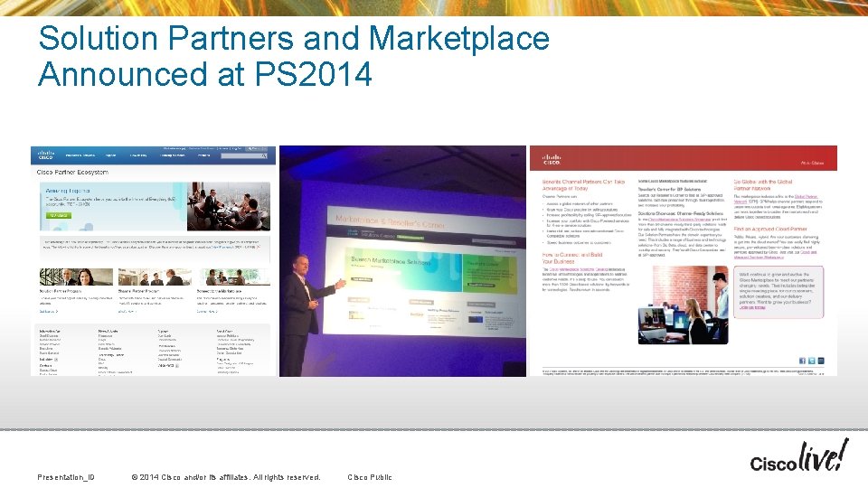868x488 pixels.
Task: Click the 'Announced at PS2014' title line
Action: pyautogui.click(x=205, y=73)
